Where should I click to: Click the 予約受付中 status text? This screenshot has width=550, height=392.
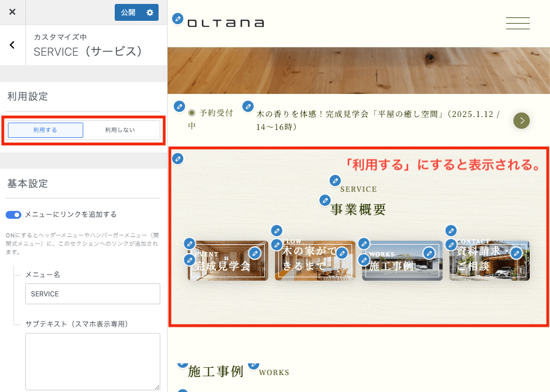(210, 119)
